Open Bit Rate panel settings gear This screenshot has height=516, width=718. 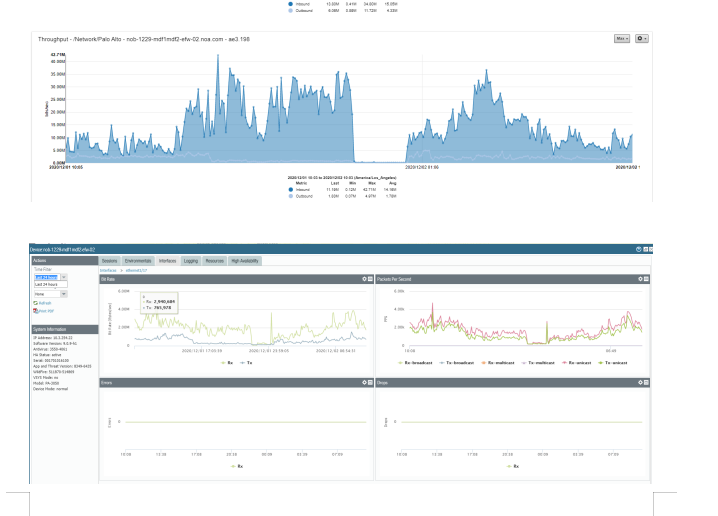[364, 278]
